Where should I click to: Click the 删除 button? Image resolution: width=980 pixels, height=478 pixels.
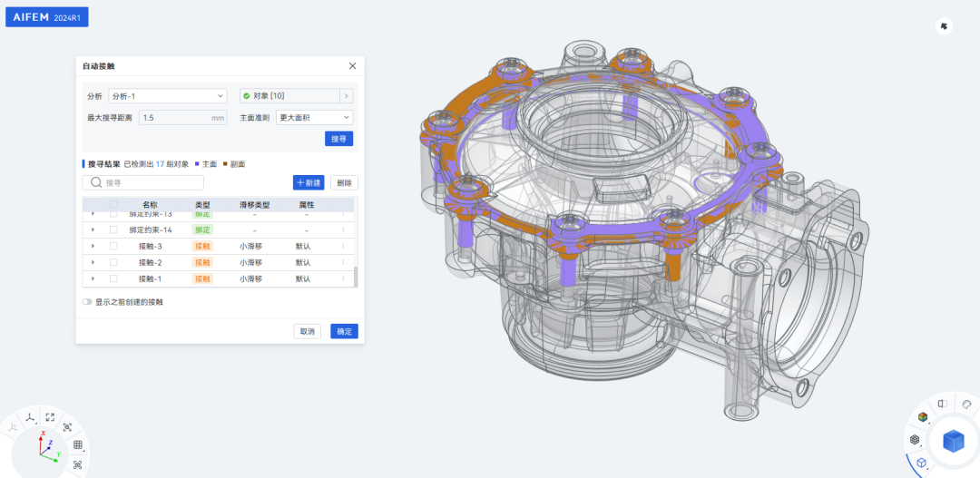point(345,182)
